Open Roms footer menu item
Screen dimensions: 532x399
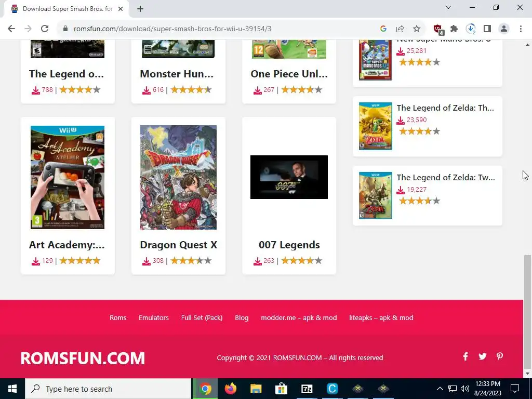pyautogui.click(x=118, y=317)
